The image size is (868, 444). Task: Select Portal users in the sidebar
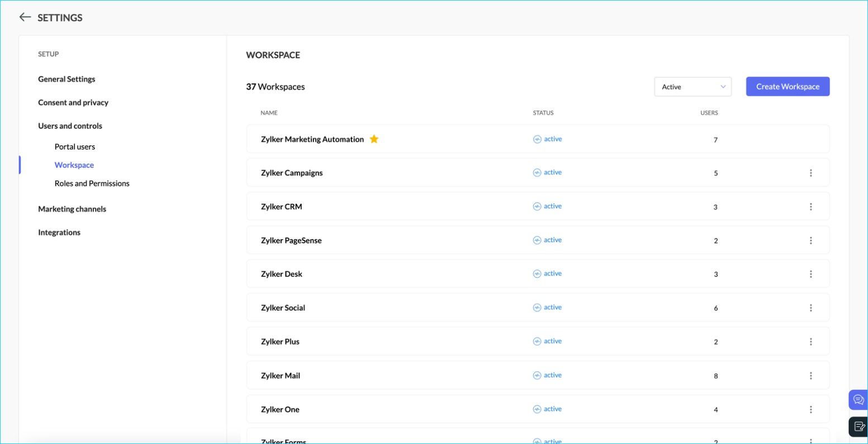click(x=75, y=147)
